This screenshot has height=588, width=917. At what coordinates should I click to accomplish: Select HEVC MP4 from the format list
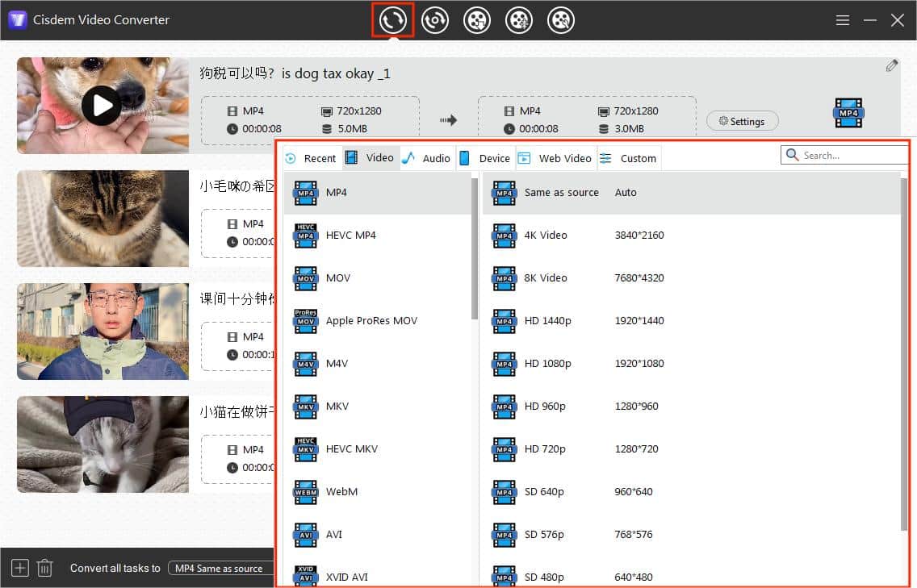coord(350,235)
